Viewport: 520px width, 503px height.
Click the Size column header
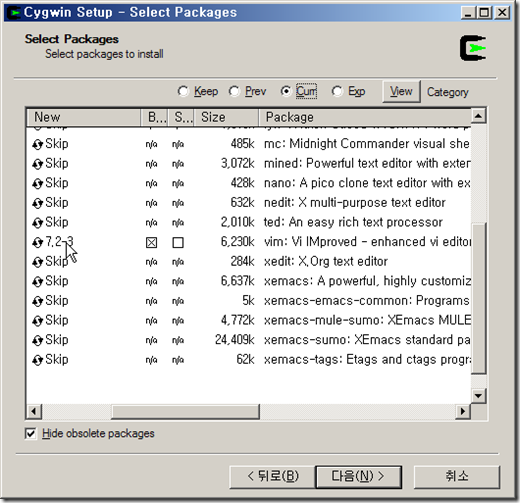click(226, 117)
